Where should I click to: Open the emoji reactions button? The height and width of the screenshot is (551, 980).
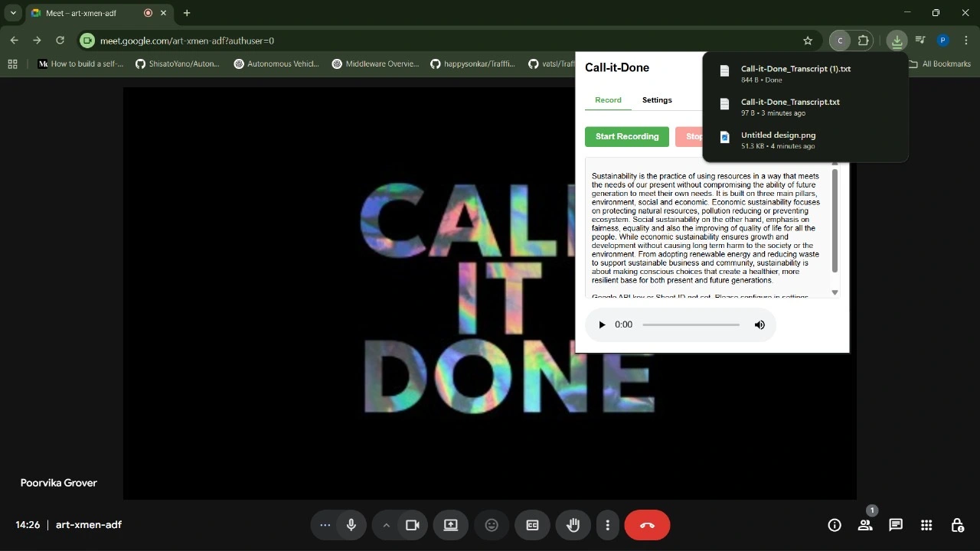492,525
